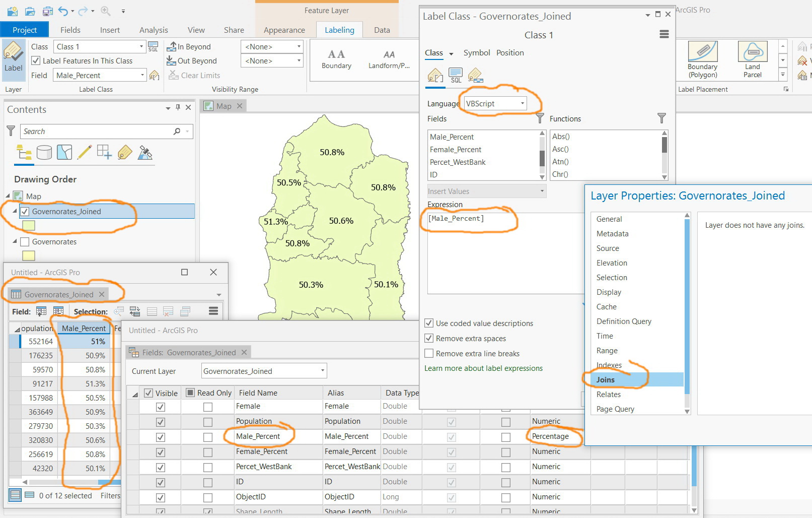The width and height of the screenshot is (812, 518).
Task: Click the Governorates_Joined layer color swatch
Action: point(29,226)
